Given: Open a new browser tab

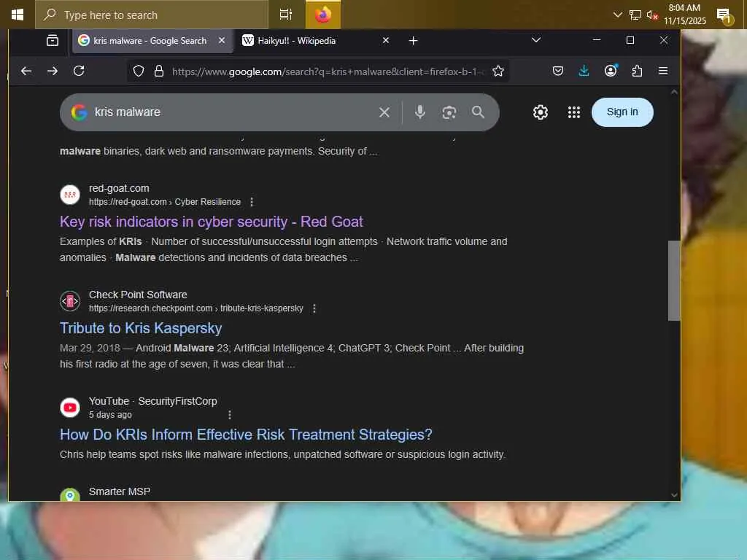Looking at the screenshot, I should [413, 41].
